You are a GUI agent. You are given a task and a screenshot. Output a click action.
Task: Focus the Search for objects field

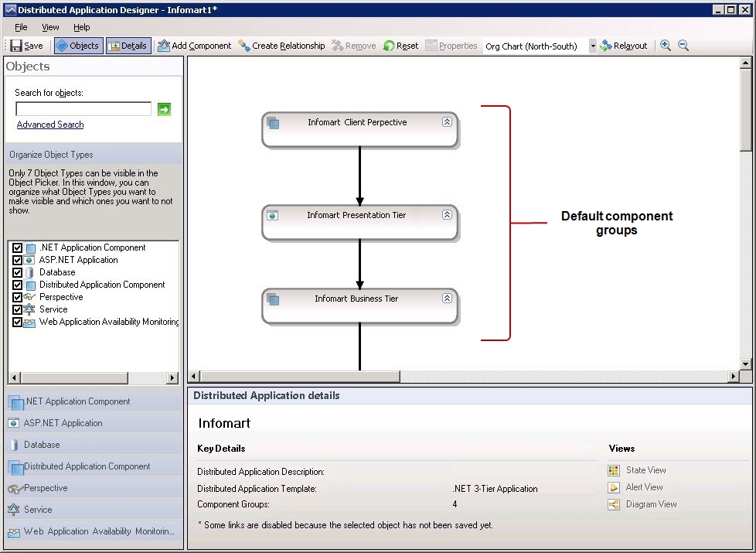[83, 109]
